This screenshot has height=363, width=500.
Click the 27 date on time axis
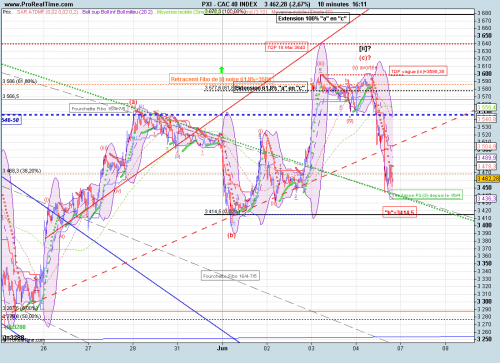pyautogui.click(x=88, y=348)
